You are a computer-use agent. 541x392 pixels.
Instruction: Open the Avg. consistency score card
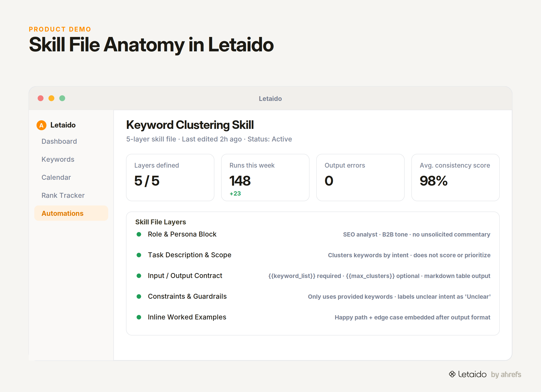tap(456, 177)
